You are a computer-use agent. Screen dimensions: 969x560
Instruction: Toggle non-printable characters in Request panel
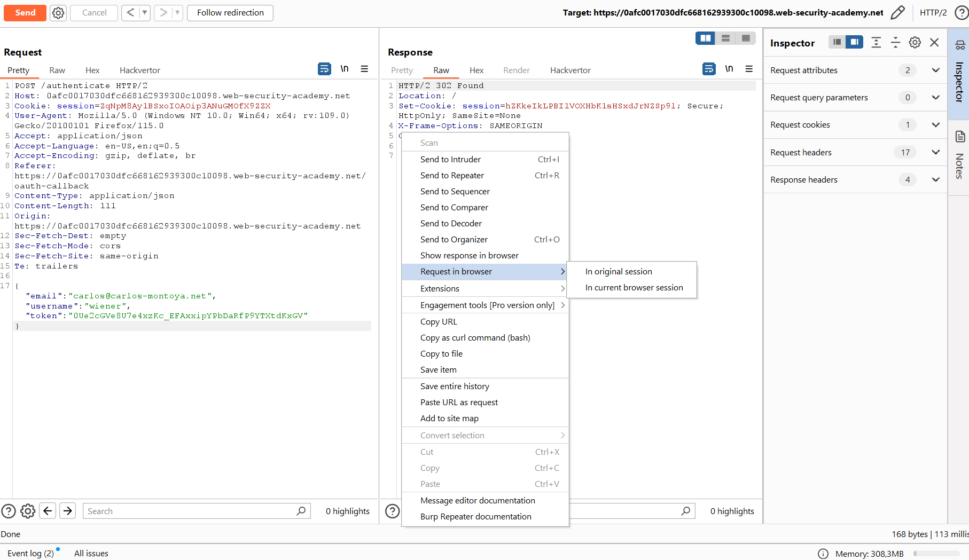345,69
